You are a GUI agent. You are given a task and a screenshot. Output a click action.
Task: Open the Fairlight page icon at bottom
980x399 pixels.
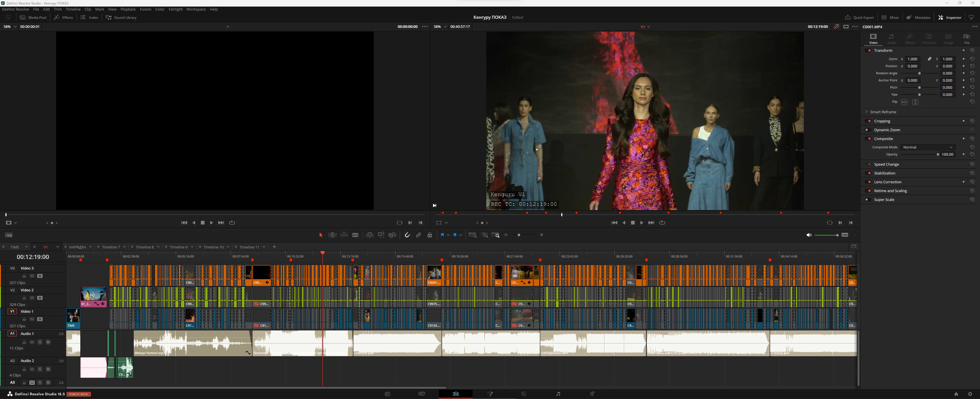pyautogui.click(x=558, y=394)
